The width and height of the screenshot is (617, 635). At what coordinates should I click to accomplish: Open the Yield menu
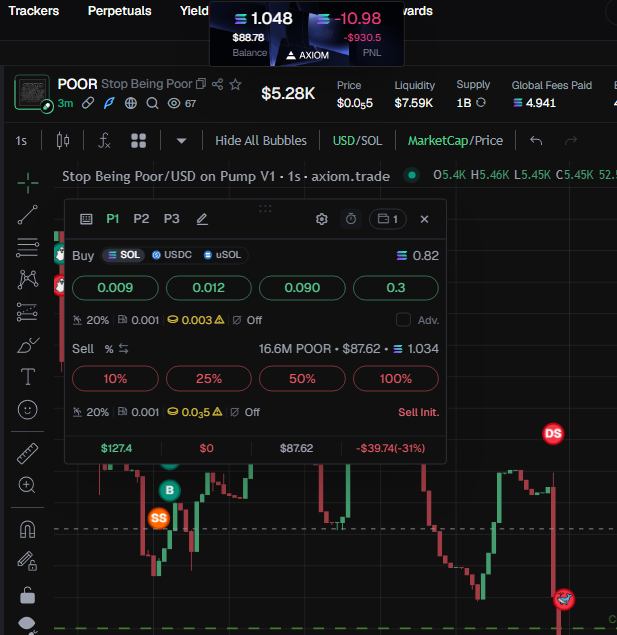pyautogui.click(x=194, y=11)
